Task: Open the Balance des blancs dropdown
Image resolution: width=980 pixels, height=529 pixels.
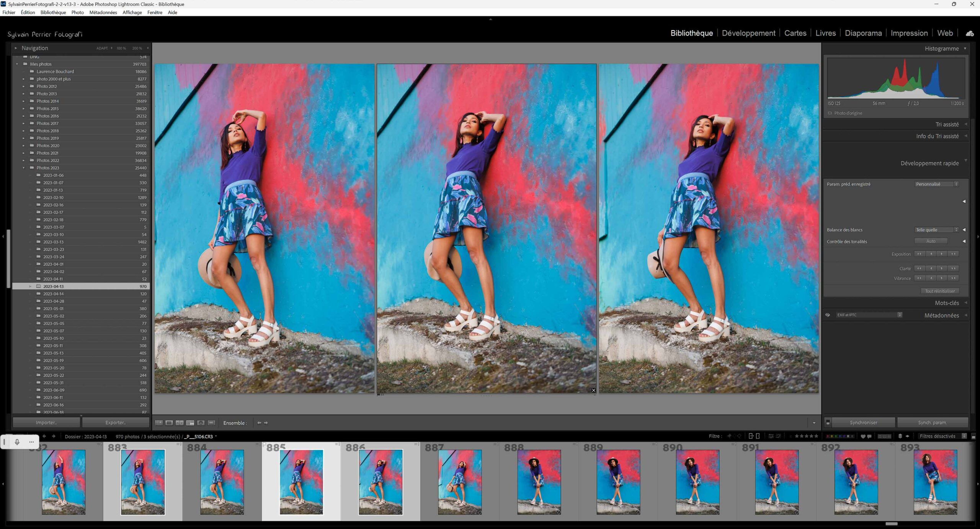Action: pyautogui.click(x=936, y=230)
